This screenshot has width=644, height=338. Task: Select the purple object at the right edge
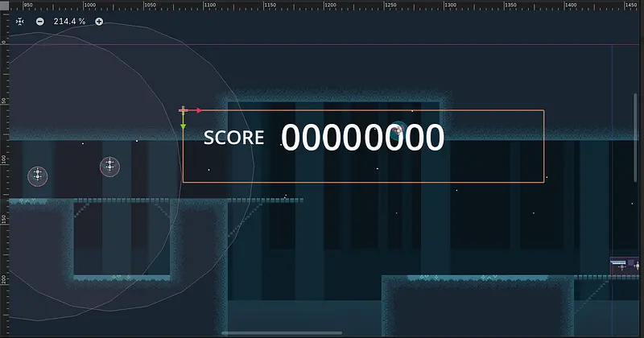tap(625, 266)
